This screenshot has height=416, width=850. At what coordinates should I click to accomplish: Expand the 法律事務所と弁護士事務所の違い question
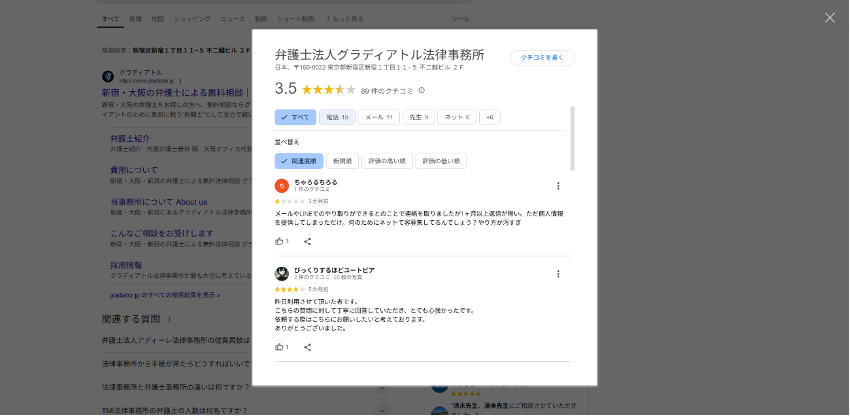(x=246, y=387)
